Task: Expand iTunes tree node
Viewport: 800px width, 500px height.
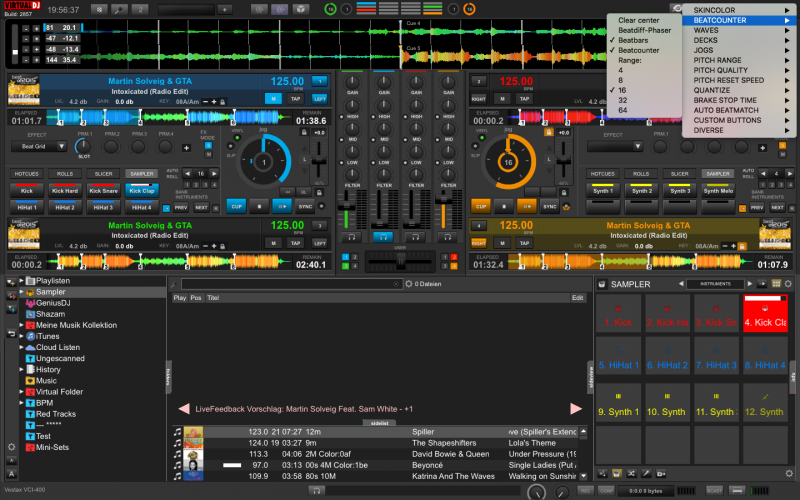Action: point(21,336)
